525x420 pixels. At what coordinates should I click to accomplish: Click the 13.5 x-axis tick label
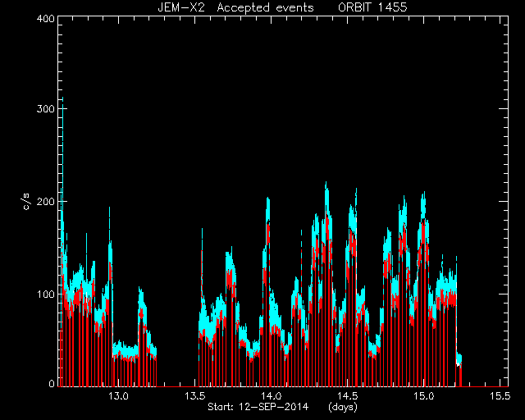click(195, 396)
